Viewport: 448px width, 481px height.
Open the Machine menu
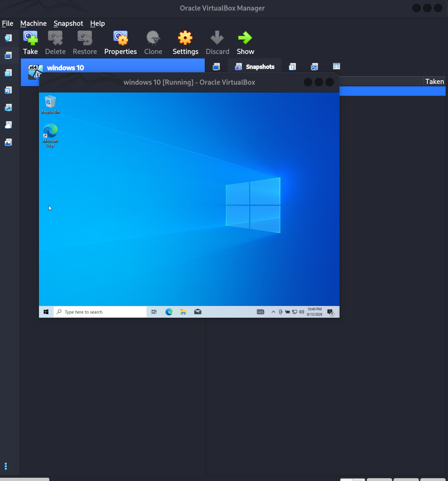click(33, 23)
